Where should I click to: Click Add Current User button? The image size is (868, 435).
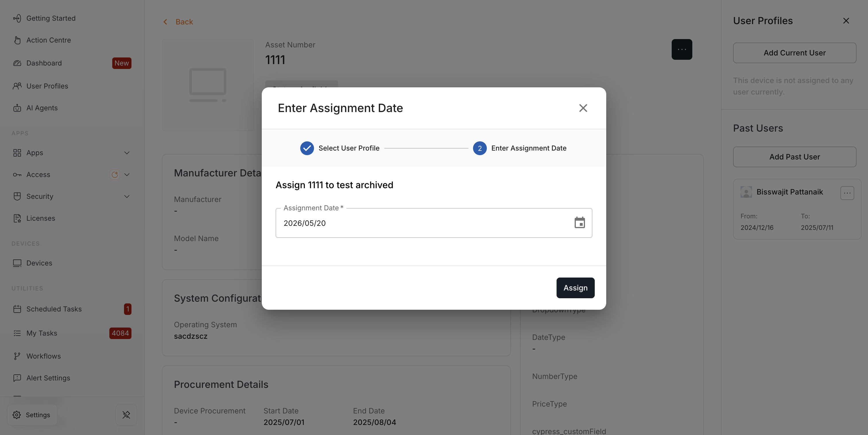click(795, 53)
